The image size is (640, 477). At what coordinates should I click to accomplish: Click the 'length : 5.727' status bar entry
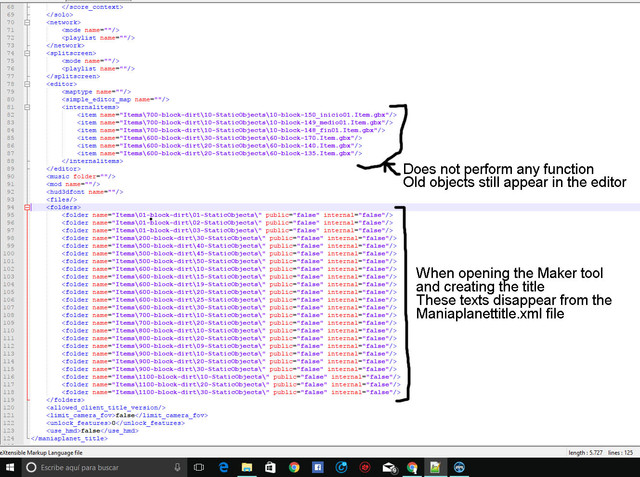(585, 453)
